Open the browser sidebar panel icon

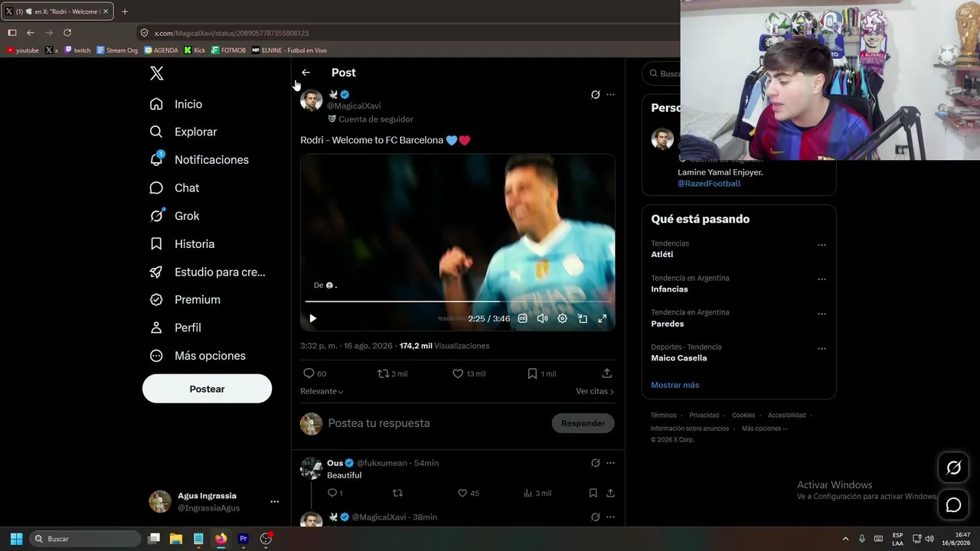12,33
